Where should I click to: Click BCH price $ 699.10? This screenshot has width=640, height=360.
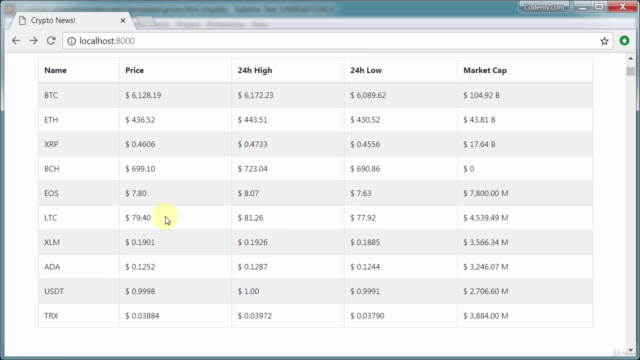(140, 169)
